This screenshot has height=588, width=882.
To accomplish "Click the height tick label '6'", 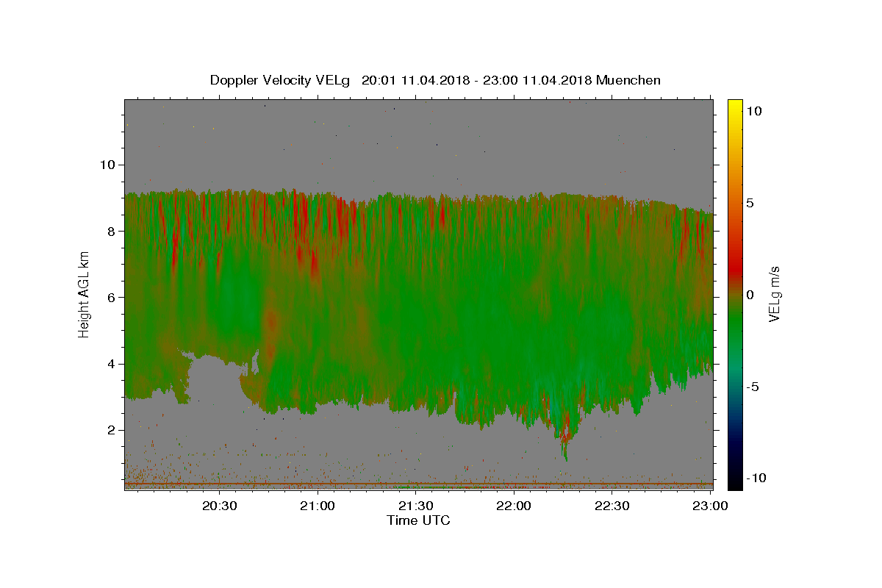I will [111, 298].
